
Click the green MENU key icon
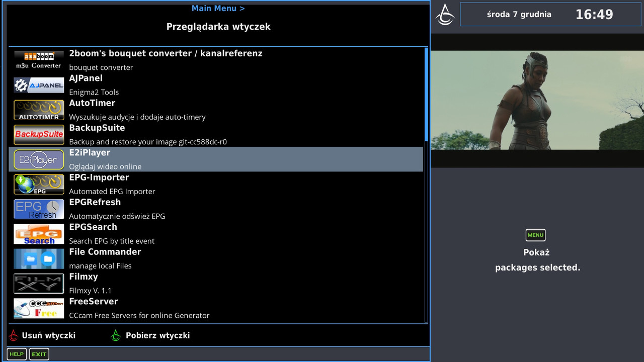click(x=535, y=235)
